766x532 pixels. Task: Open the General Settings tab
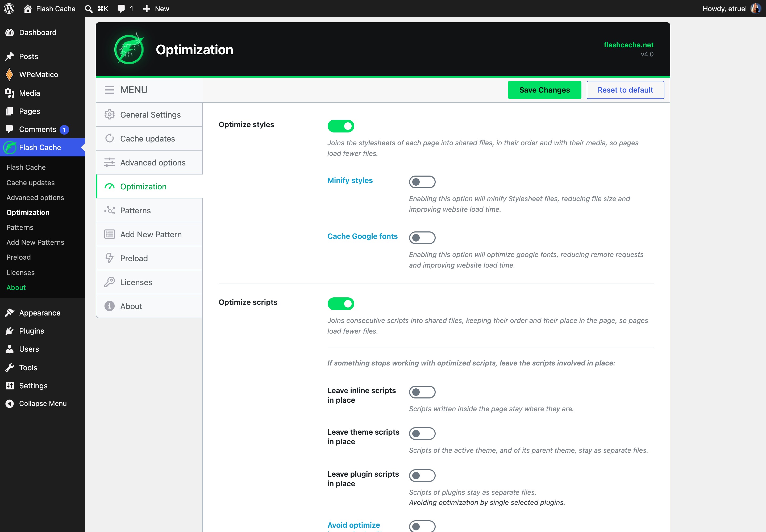149,115
